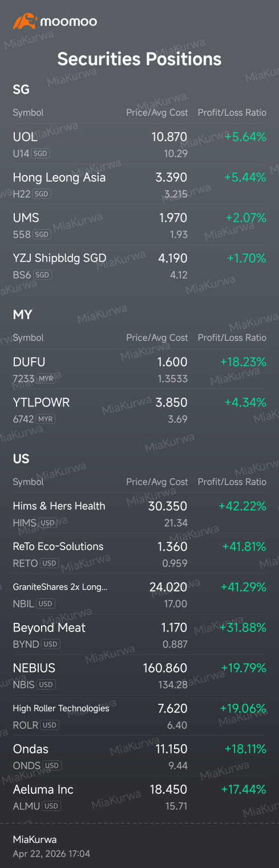Open the UOL position row

139,144
